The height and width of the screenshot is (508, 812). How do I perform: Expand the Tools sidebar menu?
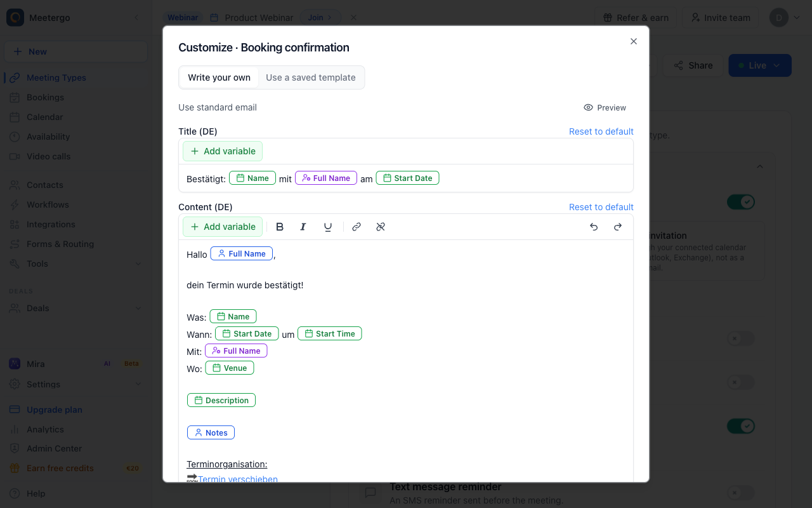click(76, 264)
